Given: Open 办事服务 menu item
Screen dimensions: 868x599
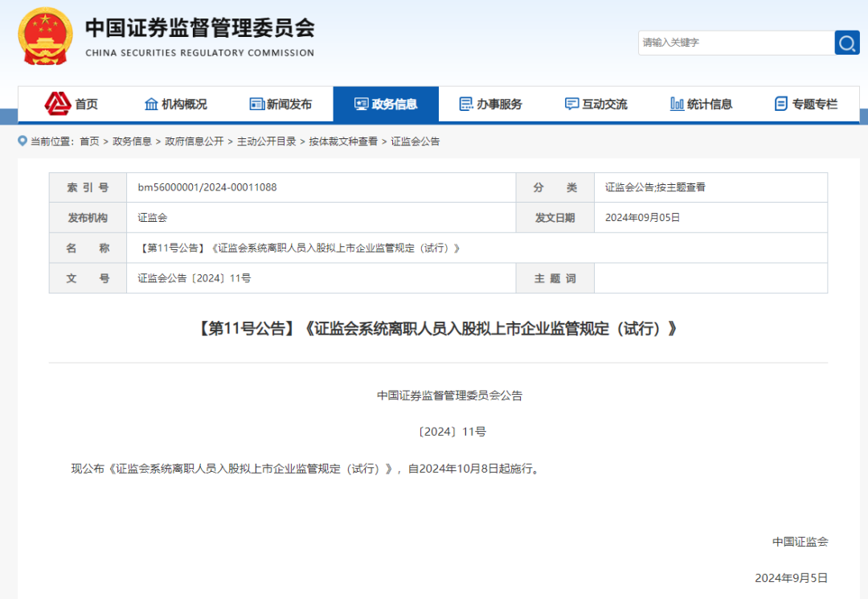Looking at the screenshot, I should click(x=491, y=104).
